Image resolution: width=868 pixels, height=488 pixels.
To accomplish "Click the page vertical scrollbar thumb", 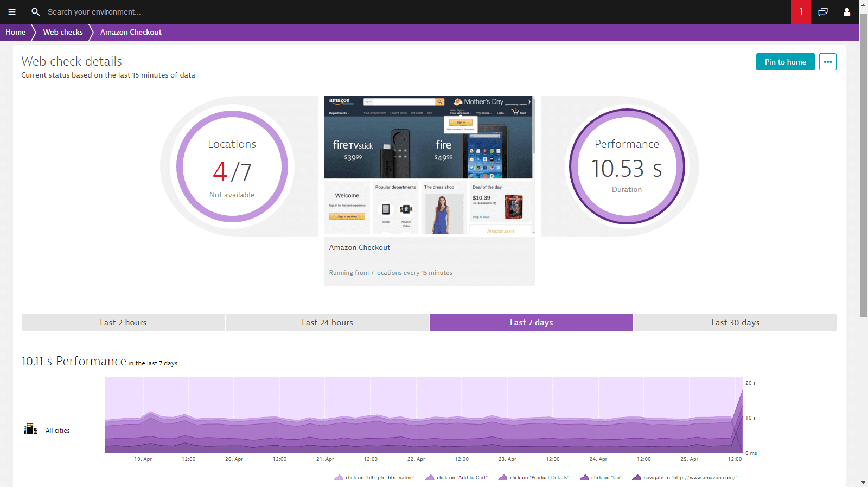I will coord(863,165).
